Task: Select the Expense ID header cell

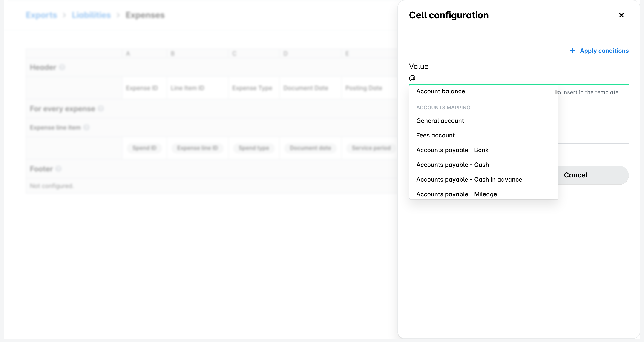Action: point(144,88)
